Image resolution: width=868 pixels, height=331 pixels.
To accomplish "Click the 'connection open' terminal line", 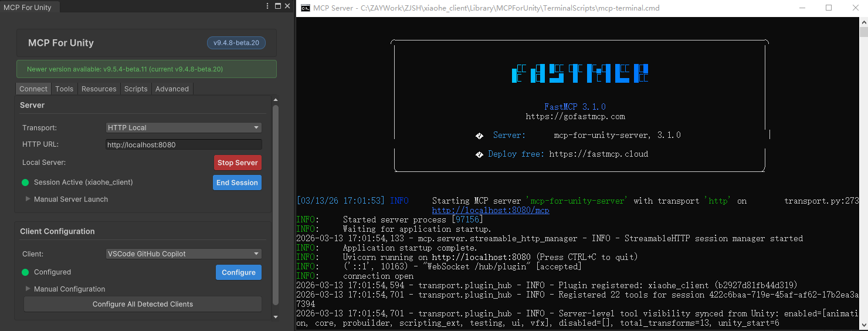I will [x=378, y=276].
